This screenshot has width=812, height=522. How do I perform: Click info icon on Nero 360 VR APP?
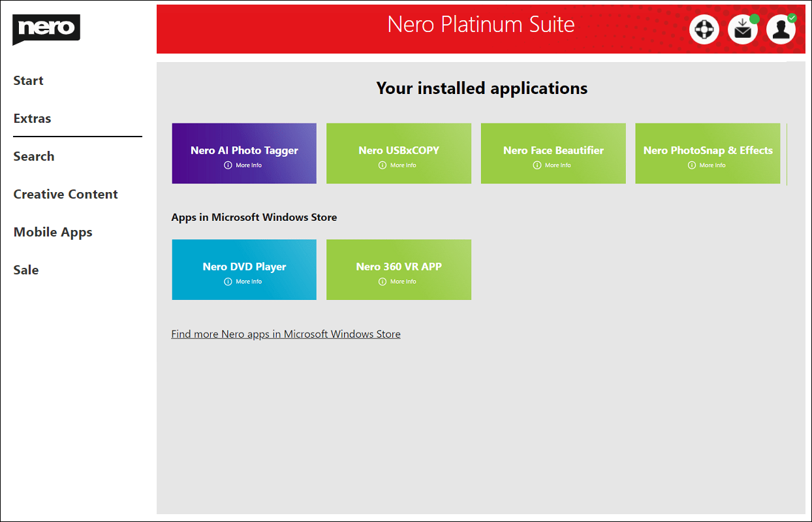coord(383,282)
